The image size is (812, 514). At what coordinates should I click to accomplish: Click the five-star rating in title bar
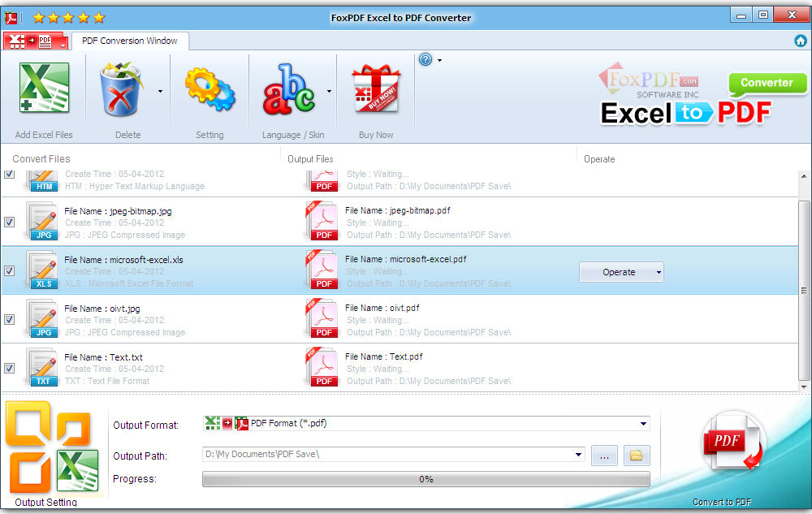69,18
